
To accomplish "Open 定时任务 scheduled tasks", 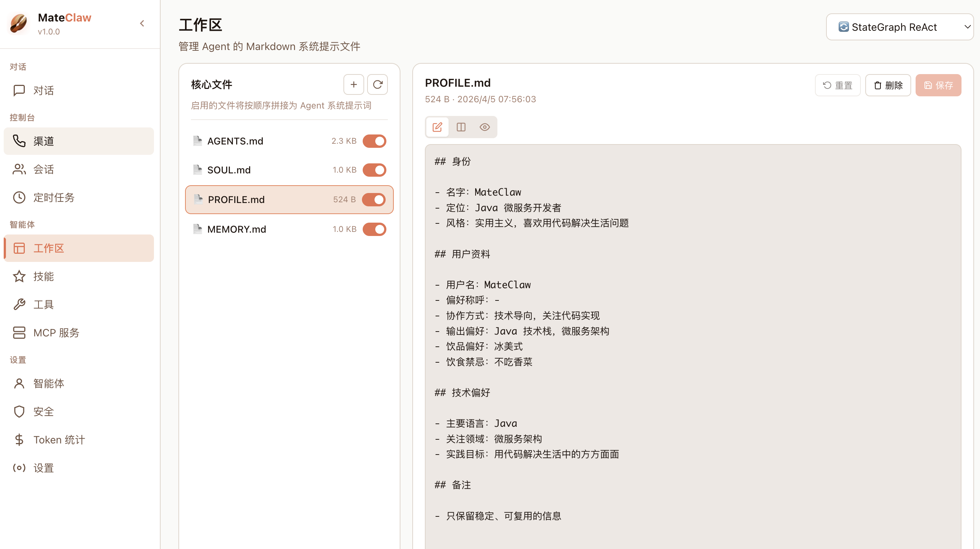I will (x=54, y=197).
